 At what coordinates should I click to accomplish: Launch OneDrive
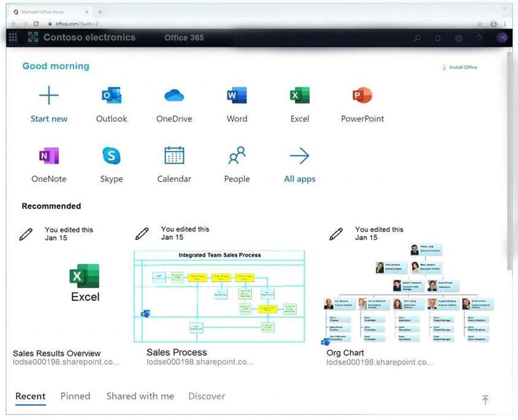click(x=174, y=104)
